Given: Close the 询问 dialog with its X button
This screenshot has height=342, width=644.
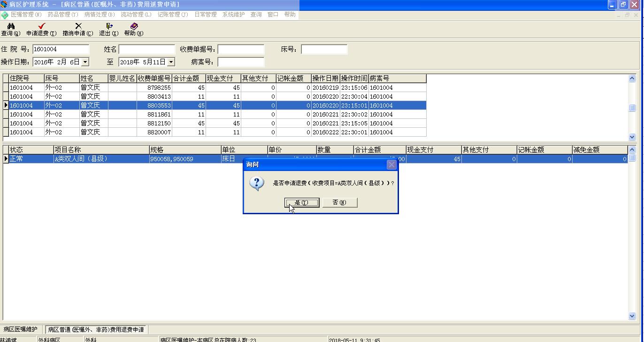Looking at the screenshot, I should (391, 164).
